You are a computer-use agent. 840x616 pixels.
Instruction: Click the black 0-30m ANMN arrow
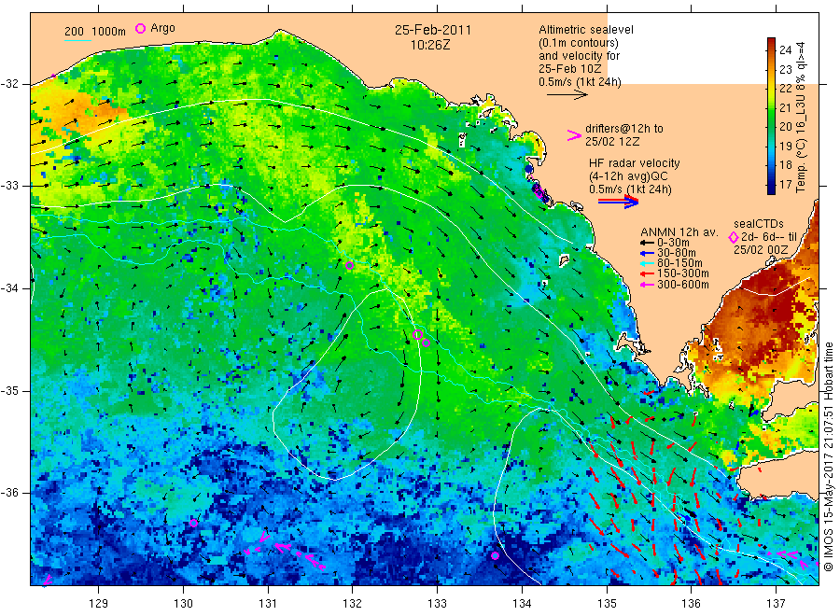pyautogui.click(x=647, y=243)
